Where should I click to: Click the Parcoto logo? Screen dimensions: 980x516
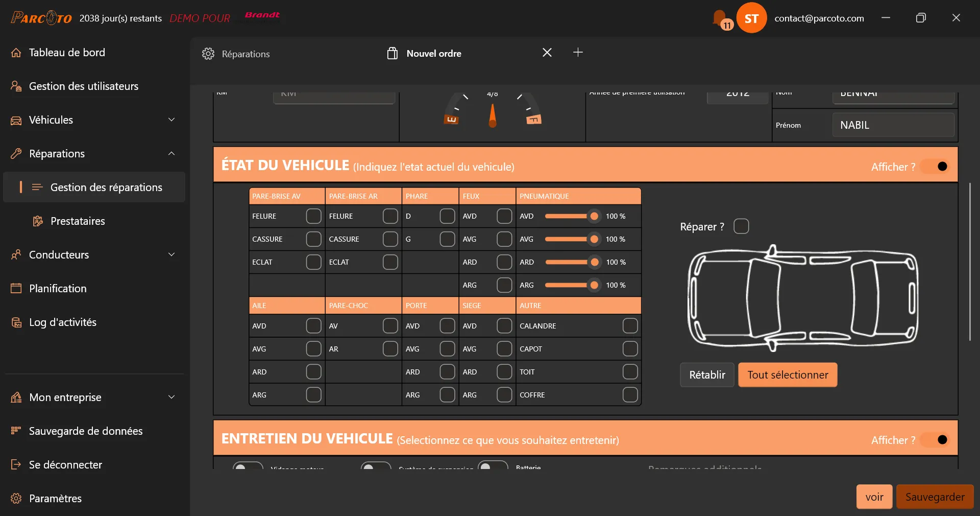coord(41,18)
